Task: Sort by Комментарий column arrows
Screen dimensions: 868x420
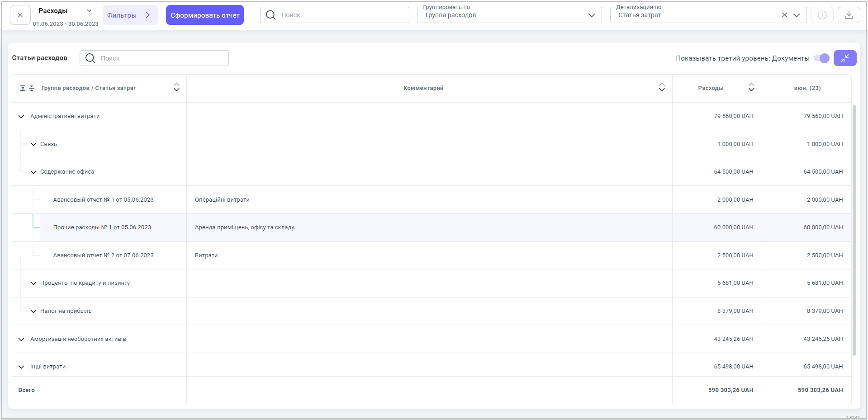Action: click(662, 88)
